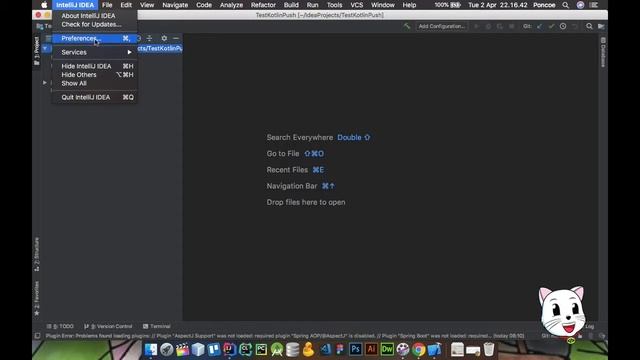
Task: Show Git history clock icon
Action: [563, 26]
